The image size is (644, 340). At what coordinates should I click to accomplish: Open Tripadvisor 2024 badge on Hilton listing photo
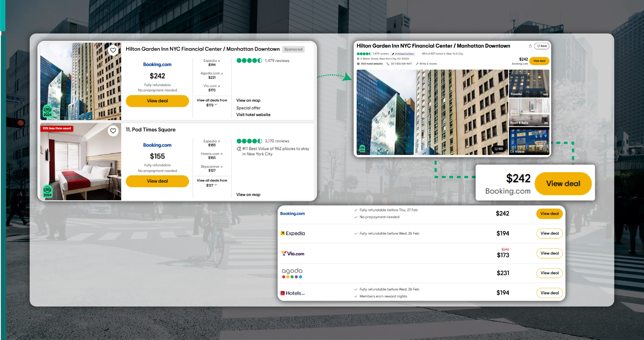pos(48,111)
